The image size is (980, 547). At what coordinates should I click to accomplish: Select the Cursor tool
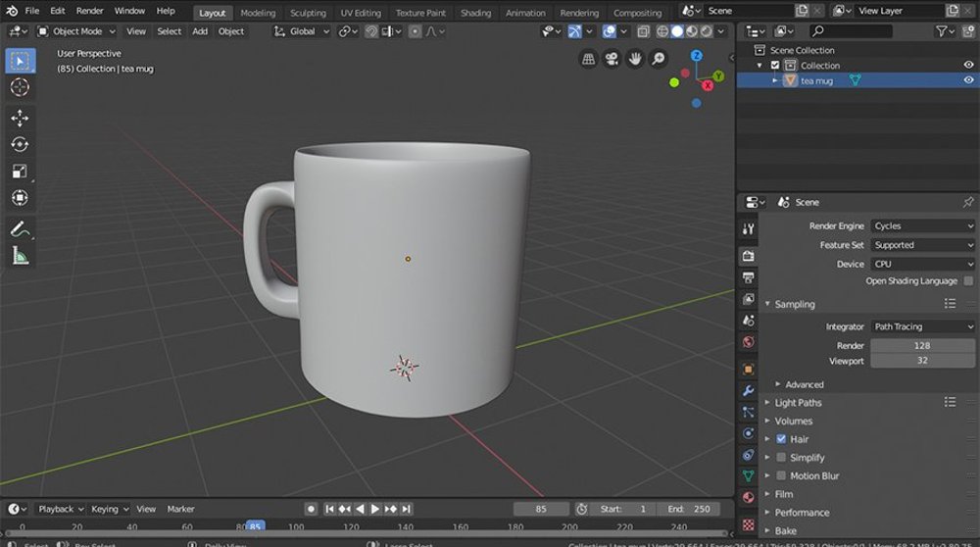[x=20, y=87]
